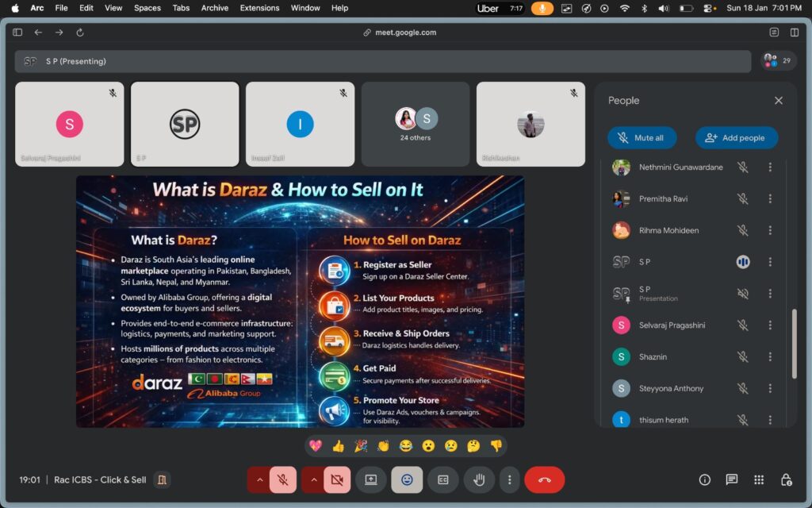This screenshot has width=812, height=508.
Task: Open the Activities grid icon
Action: [759, 479]
